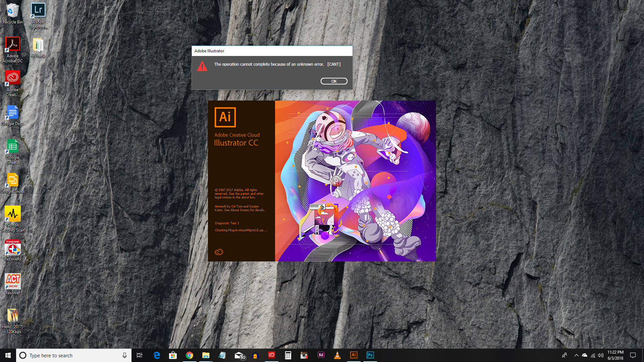Click the Adobe Illustrator dialog title bar

tap(272, 51)
